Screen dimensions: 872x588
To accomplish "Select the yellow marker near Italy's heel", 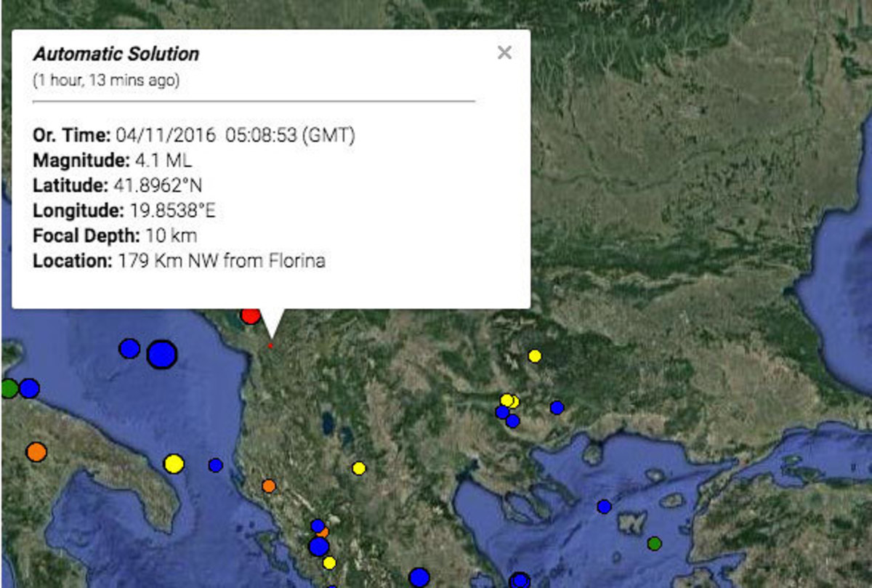I will click(174, 463).
